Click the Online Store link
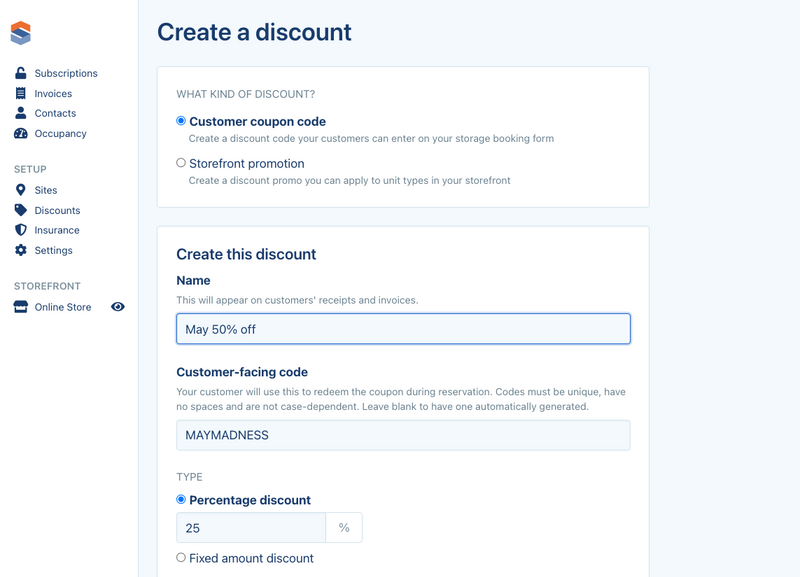Screen dimensions: 800x577 click(63, 307)
